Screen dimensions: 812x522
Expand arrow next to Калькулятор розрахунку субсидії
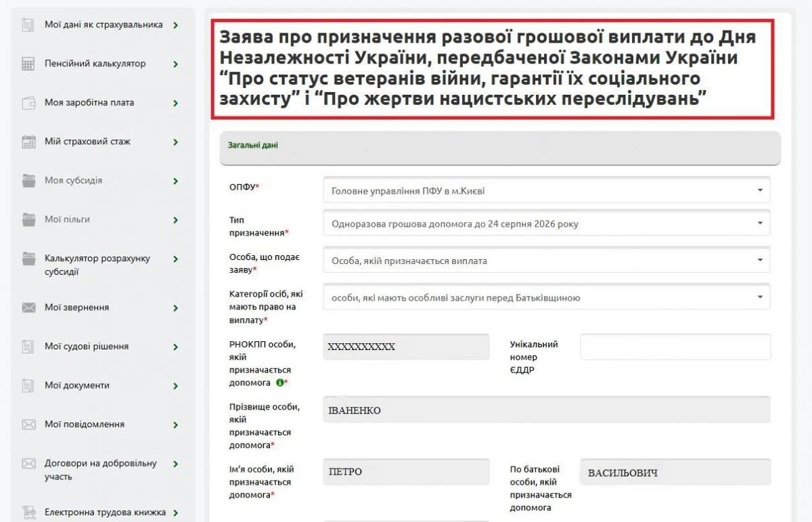(176, 259)
